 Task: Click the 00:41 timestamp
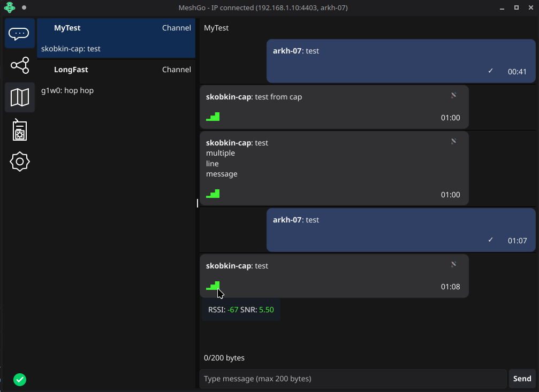pyautogui.click(x=518, y=72)
